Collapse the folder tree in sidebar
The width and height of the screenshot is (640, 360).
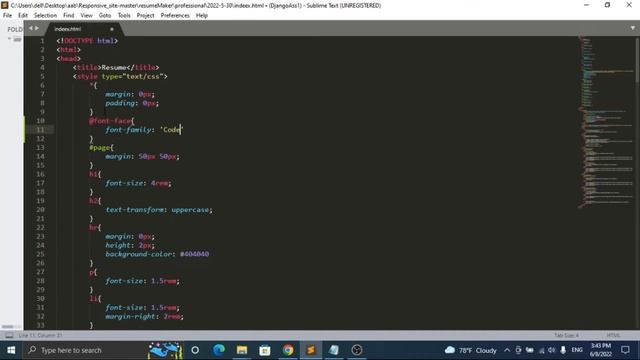pyautogui.click(x=9, y=39)
